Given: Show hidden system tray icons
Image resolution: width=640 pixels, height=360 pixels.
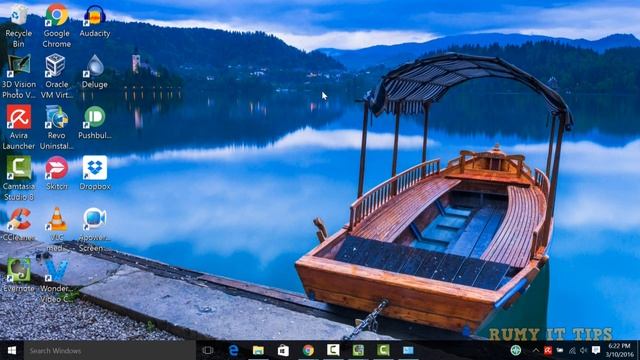Looking at the screenshot, I should coord(536,351).
